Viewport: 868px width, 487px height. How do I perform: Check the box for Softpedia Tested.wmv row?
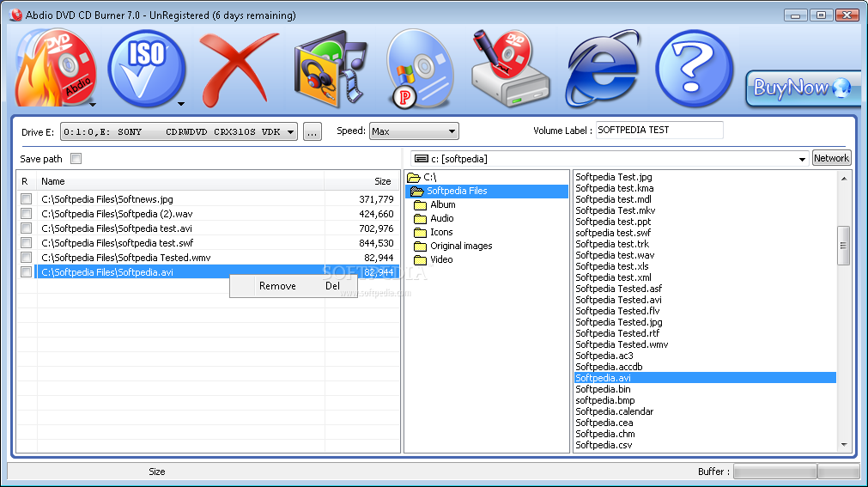point(26,257)
